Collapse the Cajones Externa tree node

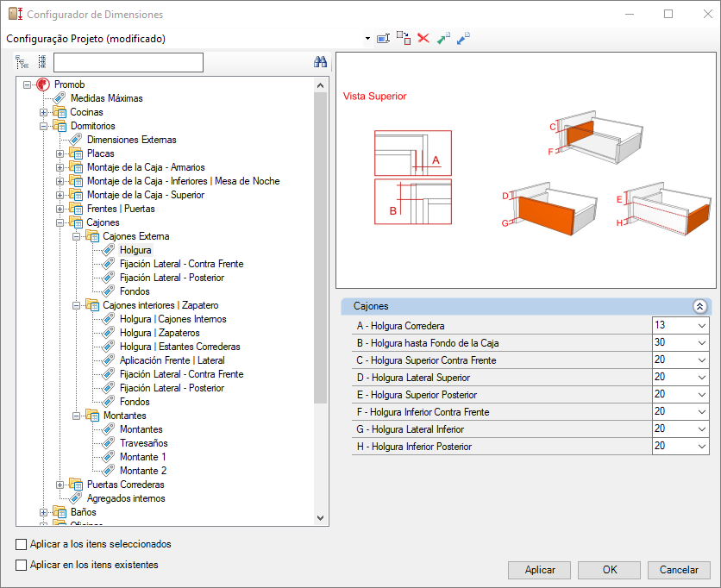pos(77,236)
